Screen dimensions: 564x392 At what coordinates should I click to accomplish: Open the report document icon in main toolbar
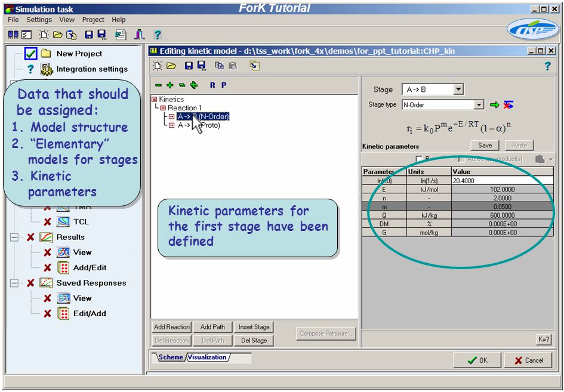tap(121, 35)
